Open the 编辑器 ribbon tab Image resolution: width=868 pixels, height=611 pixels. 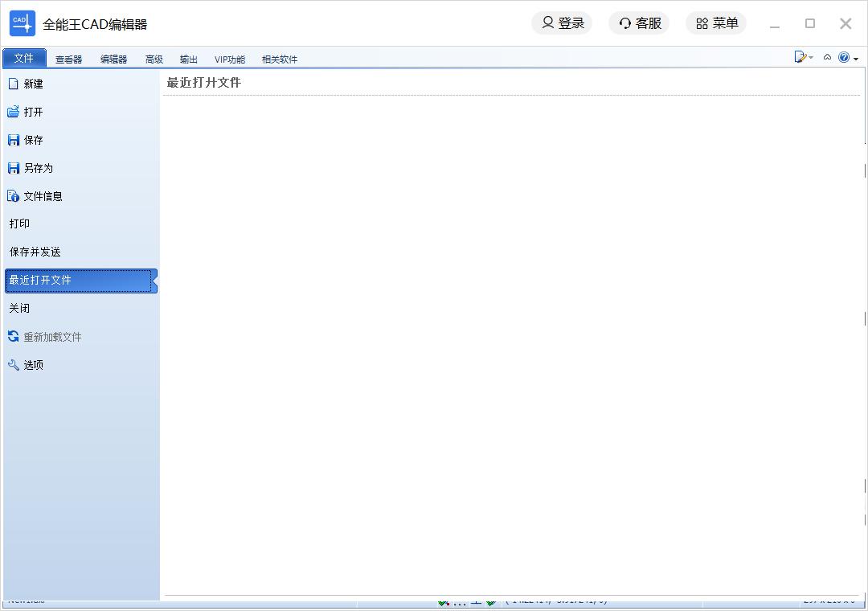113,59
